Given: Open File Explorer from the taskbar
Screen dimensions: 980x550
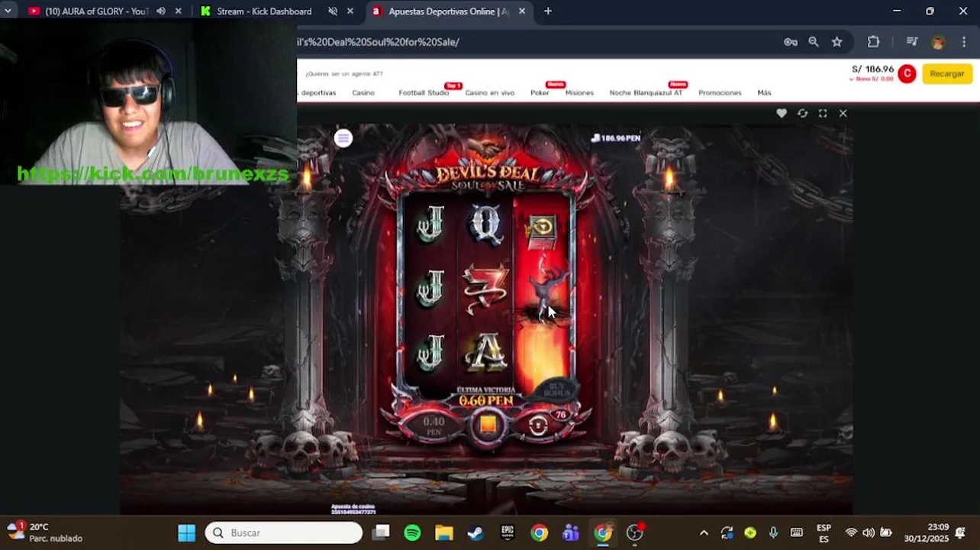Looking at the screenshot, I should tap(444, 532).
